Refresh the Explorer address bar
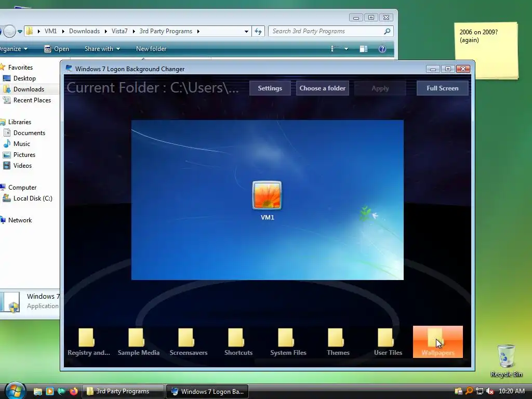Viewport: 532px width, 399px height. point(258,31)
